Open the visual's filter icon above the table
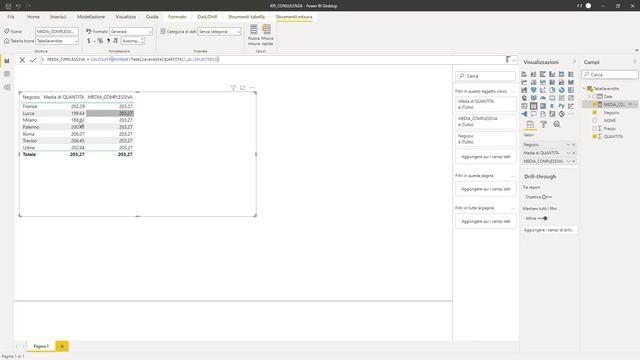Screen dimensions: 640x360 (x=233, y=87)
